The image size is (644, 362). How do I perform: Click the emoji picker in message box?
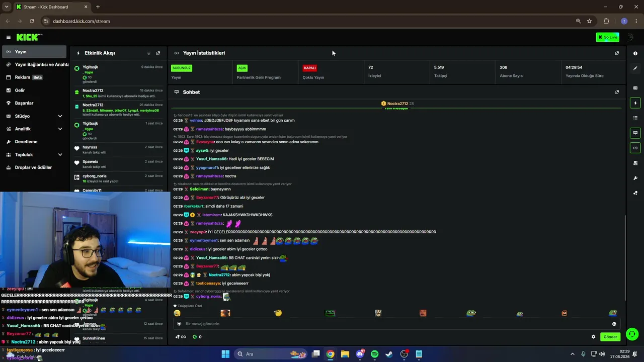pyautogui.click(x=614, y=324)
